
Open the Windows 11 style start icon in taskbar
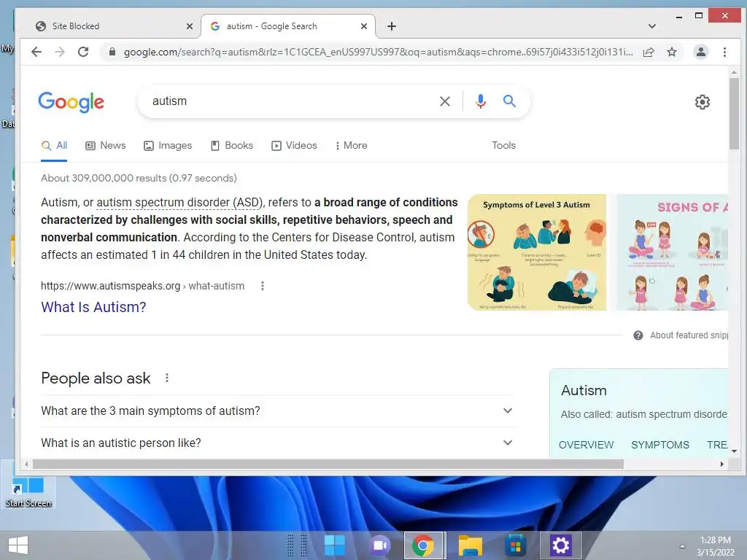tap(334, 545)
